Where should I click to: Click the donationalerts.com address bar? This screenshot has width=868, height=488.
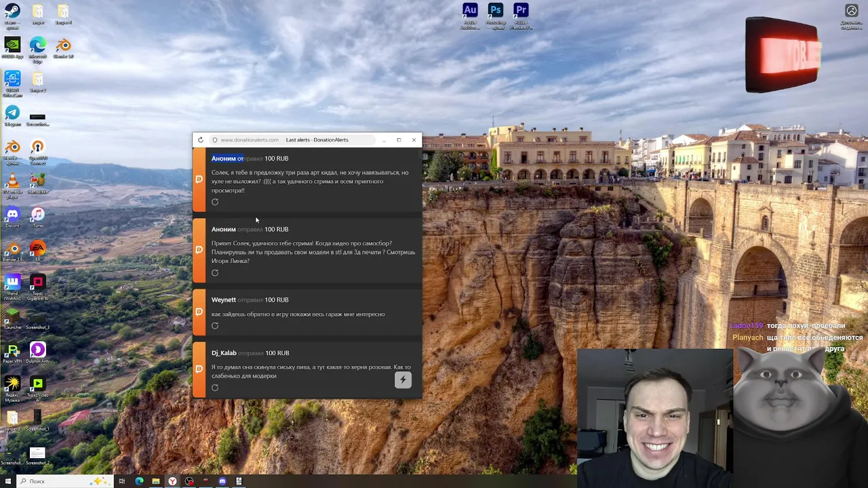coord(292,140)
